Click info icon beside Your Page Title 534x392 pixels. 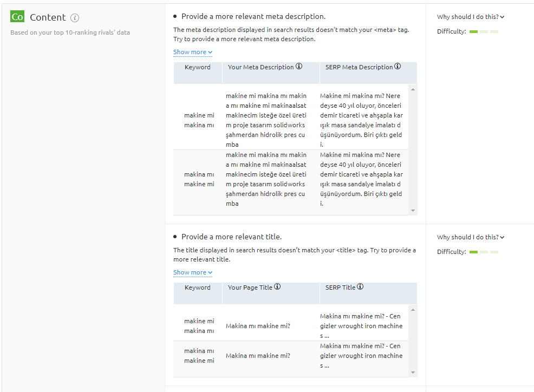[x=277, y=287]
